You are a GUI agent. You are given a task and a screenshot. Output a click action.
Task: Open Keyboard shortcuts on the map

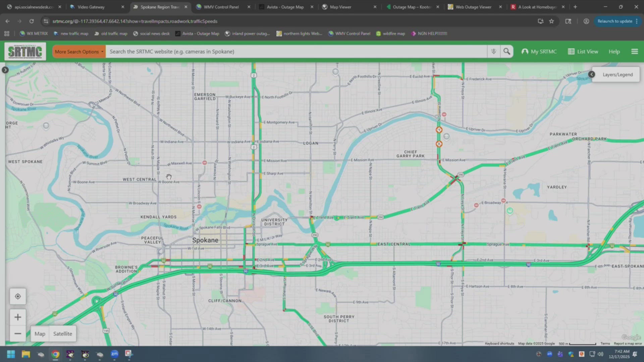499,344
